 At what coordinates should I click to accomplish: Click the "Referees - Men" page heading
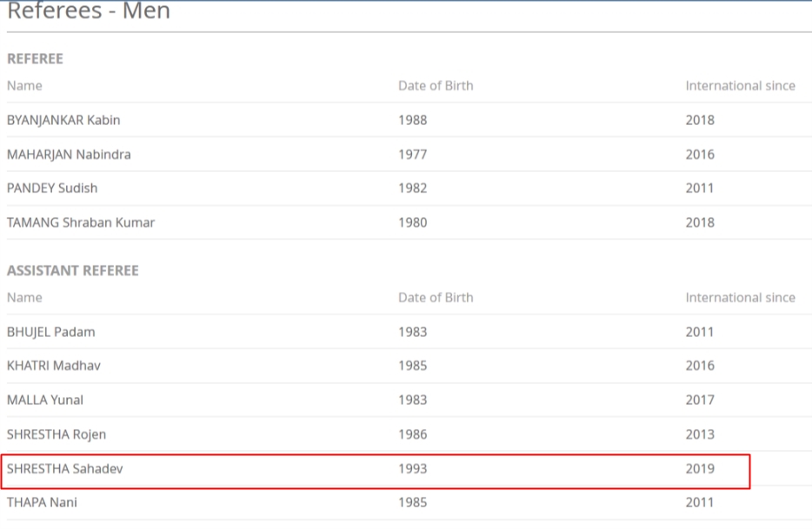coord(89,11)
